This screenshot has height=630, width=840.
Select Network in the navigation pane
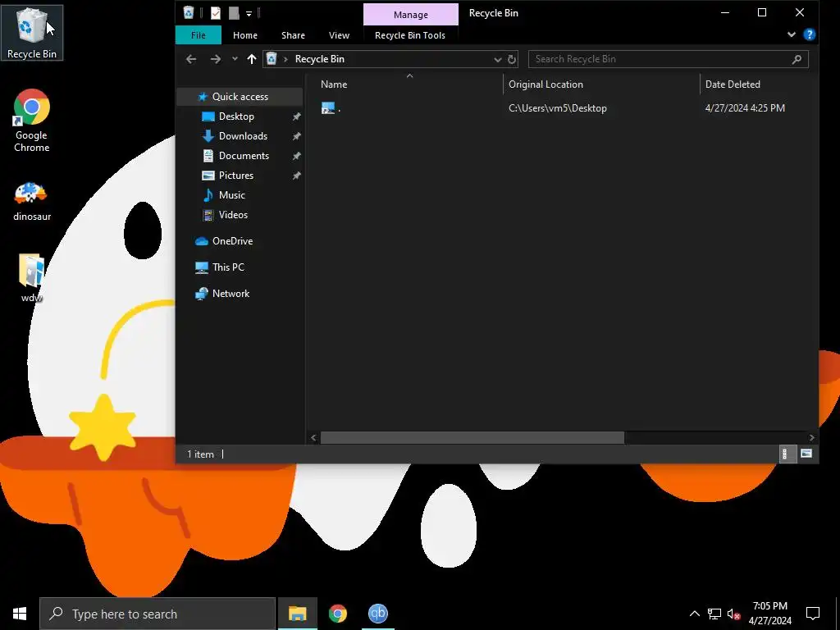(x=231, y=294)
